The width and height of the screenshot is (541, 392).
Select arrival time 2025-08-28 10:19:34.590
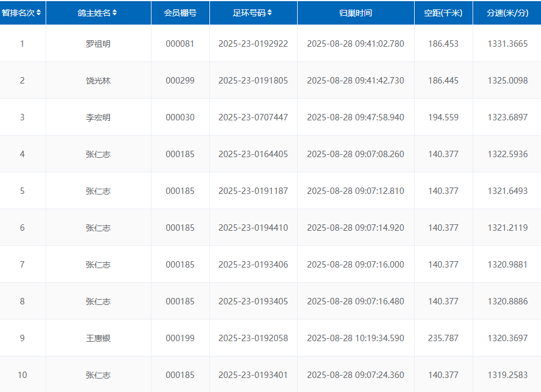point(356,338)
